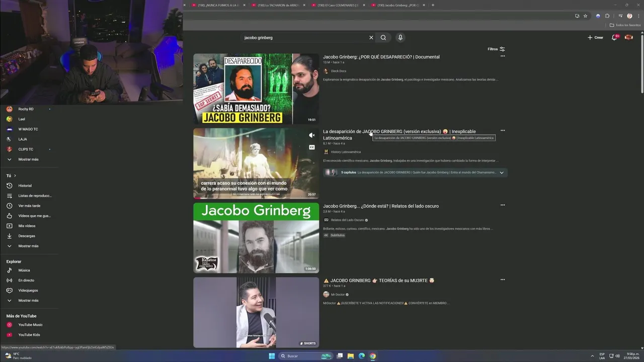Visit Relatos del Lado Oscuro channel
Image resolution: width=644 pixels, height=362 pixels.
tap(347, 220)
